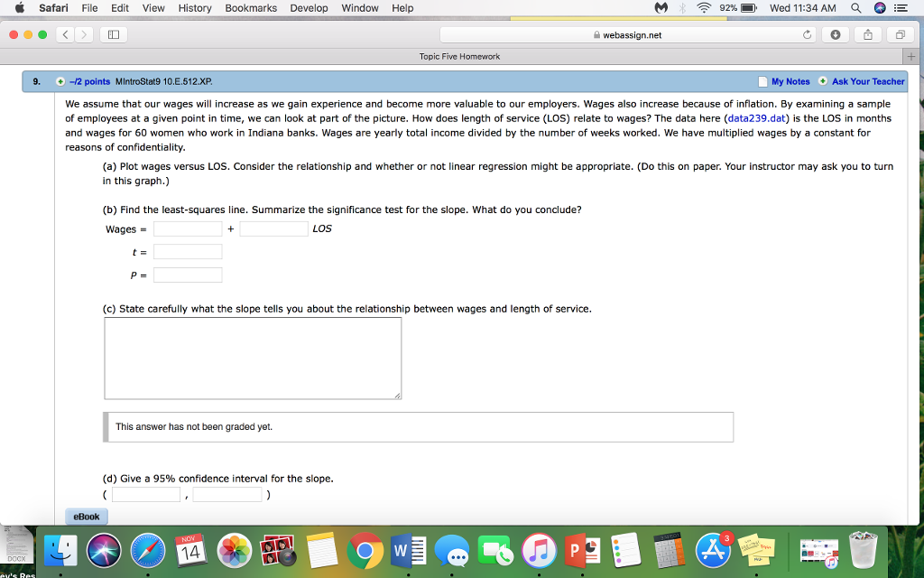924x578 pixels.
Task: Open App Store with 3 badge
Action: (x=714, y=551)
